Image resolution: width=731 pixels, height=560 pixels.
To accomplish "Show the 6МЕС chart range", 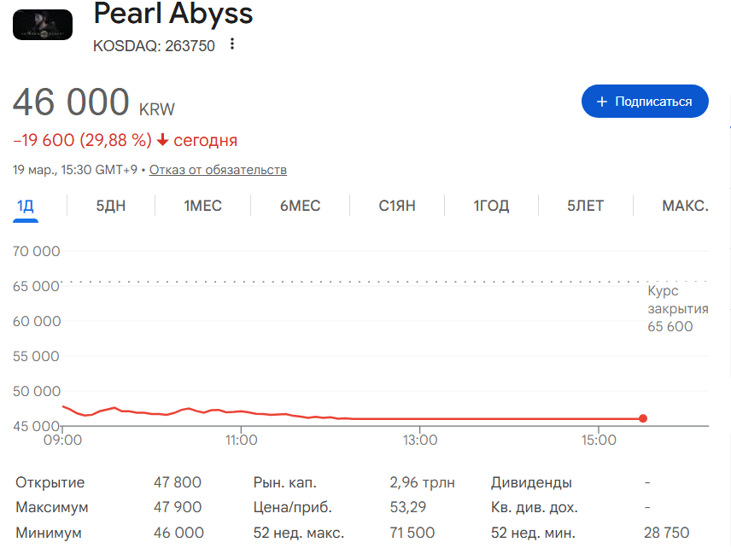I will pyautogui.click(x=300, y=206).
